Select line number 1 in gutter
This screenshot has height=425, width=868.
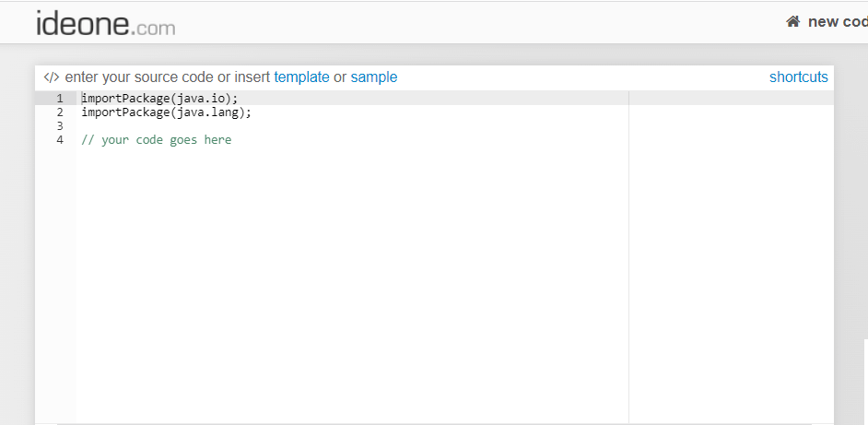[59, 99]
